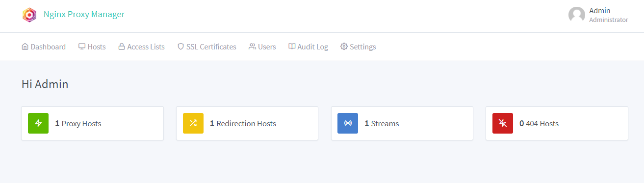Click the house icon beside Dashboard
The width and height of the screenshot is (644, 183).
25,46
